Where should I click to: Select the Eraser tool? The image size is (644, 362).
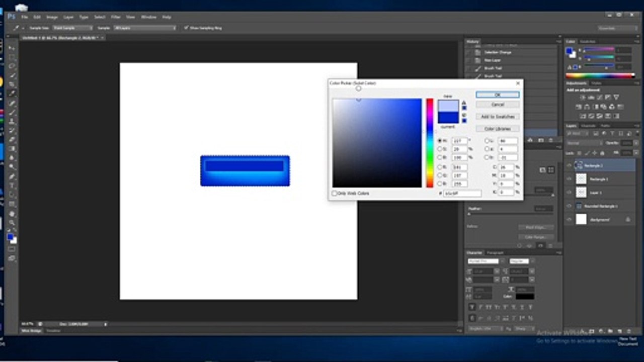click(12, 139)
